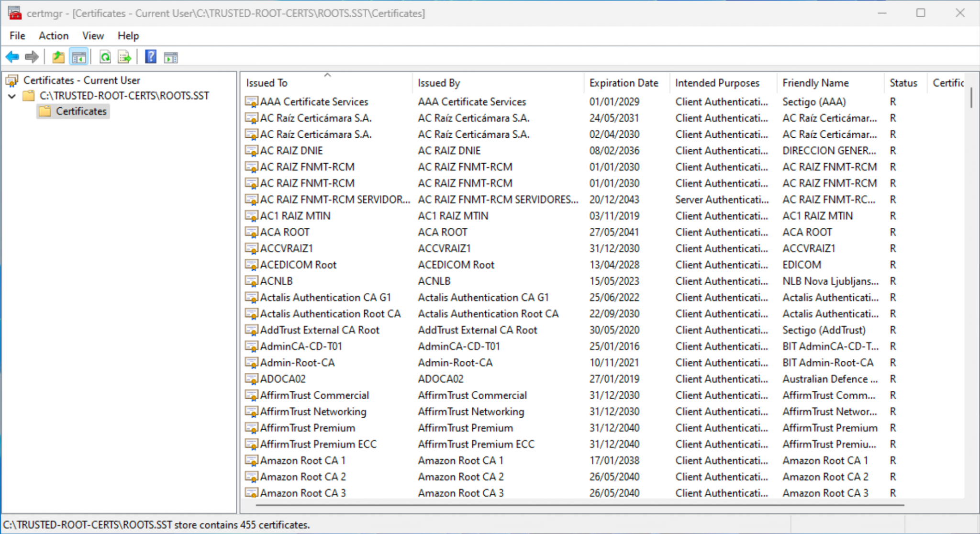The width and height of the screenshot is (980, 534).
Task: Click the Forward navigation arrow
Action: [32, 56]
